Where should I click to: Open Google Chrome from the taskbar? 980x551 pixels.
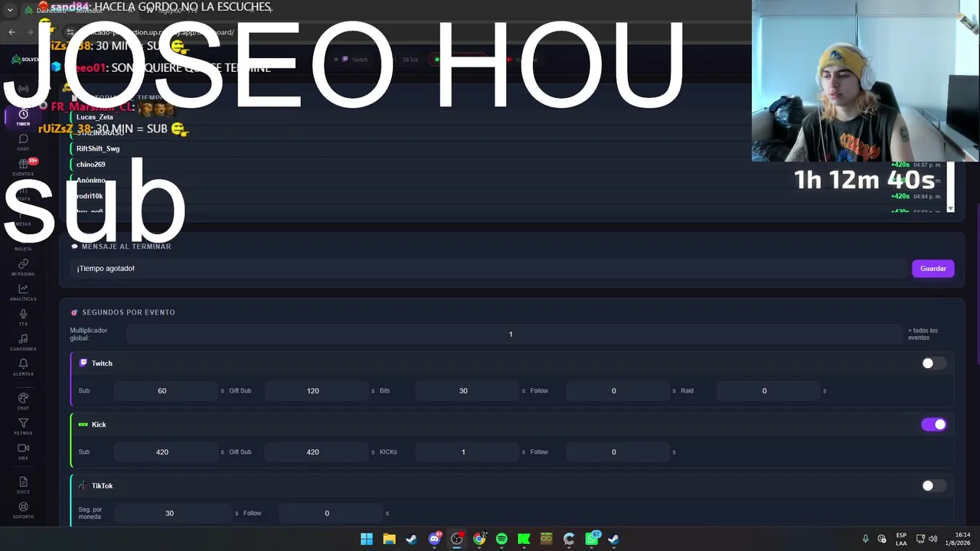point(479,539)
